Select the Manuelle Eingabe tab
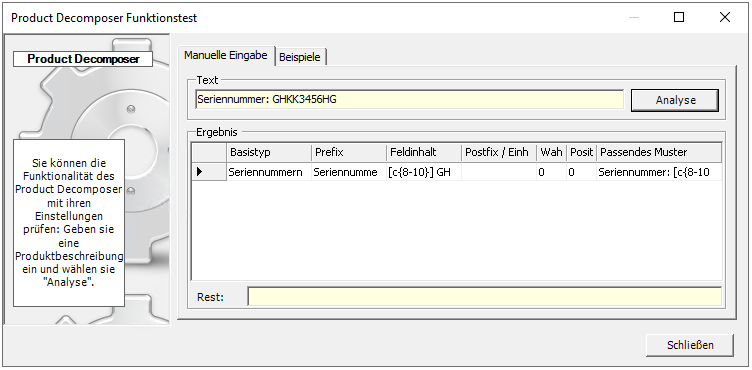The width and height of the screenshot is (752, 370). (226, 55)
